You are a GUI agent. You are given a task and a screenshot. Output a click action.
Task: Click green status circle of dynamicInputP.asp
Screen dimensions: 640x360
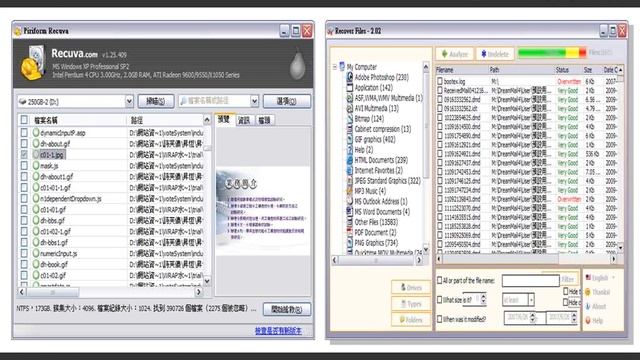pyautogui.click(x=36, y=133)
